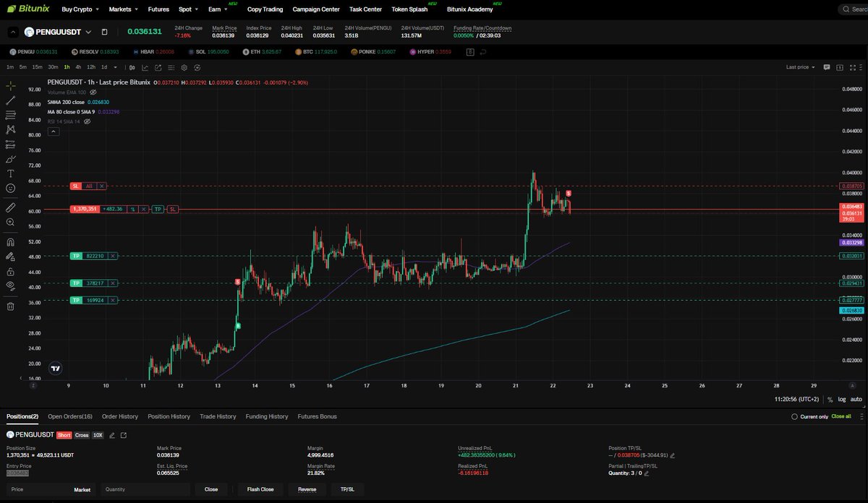Click the trash icon to remove drawings
This screenshot has height=503, width=868.
11,306
